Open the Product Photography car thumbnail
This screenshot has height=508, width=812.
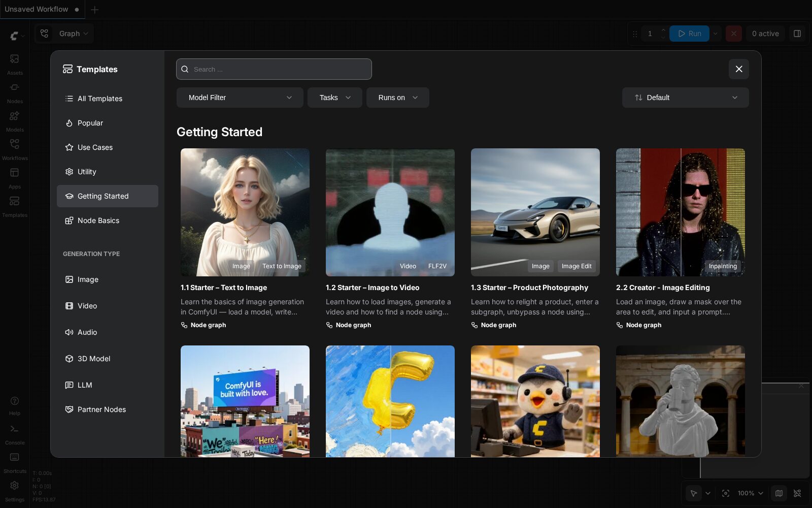click(x=535, y=212)
